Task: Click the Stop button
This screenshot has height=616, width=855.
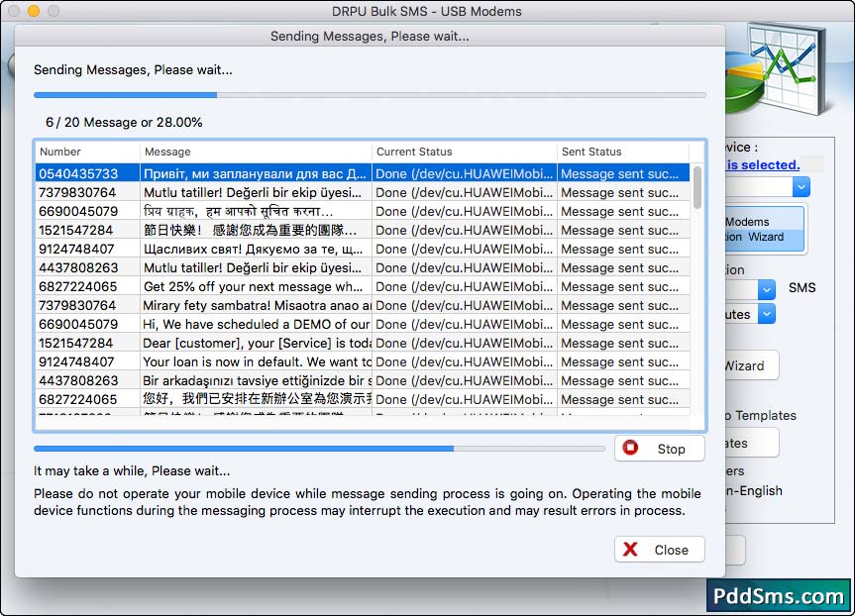Action: (659, 449)
